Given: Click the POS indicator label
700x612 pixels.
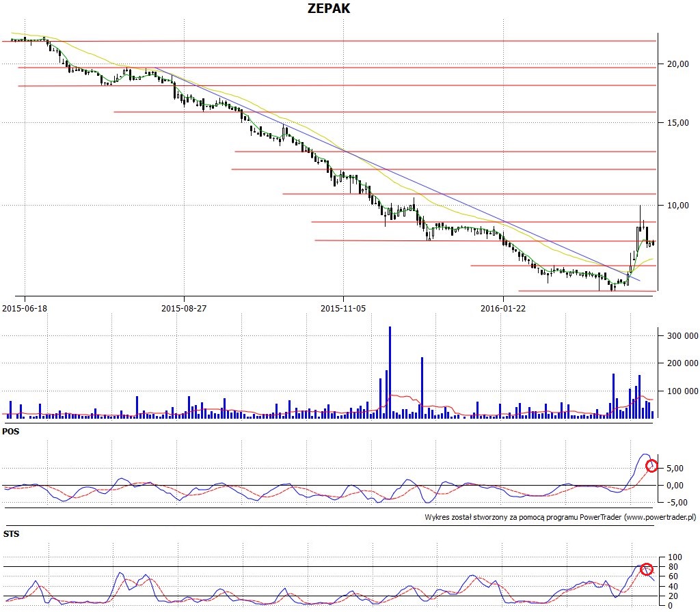Looking at the screenshot, I should click(11, 432).
